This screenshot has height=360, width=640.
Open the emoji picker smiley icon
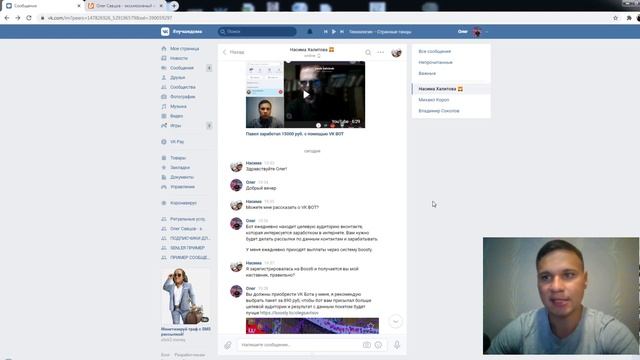(x=378, y=345)
